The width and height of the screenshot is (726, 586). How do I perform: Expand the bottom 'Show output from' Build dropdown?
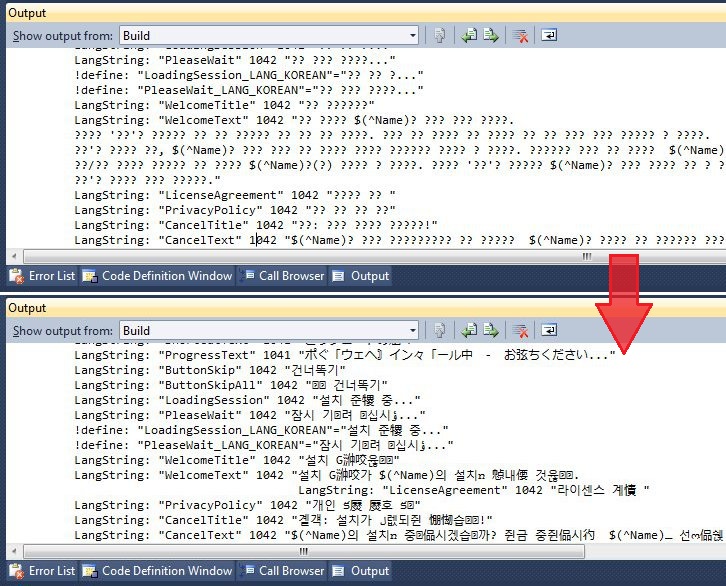[412, 330]
